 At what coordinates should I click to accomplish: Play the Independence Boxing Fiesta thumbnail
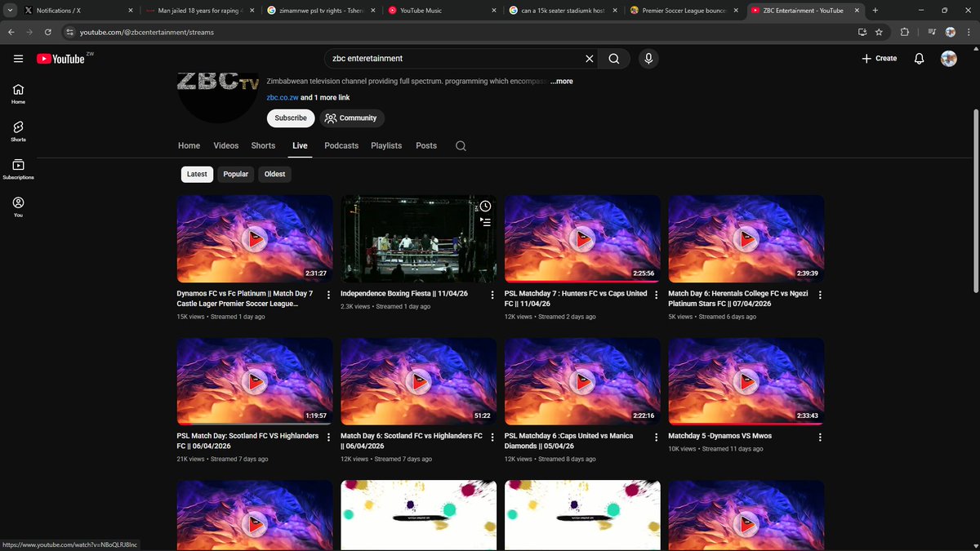(418, 238)
